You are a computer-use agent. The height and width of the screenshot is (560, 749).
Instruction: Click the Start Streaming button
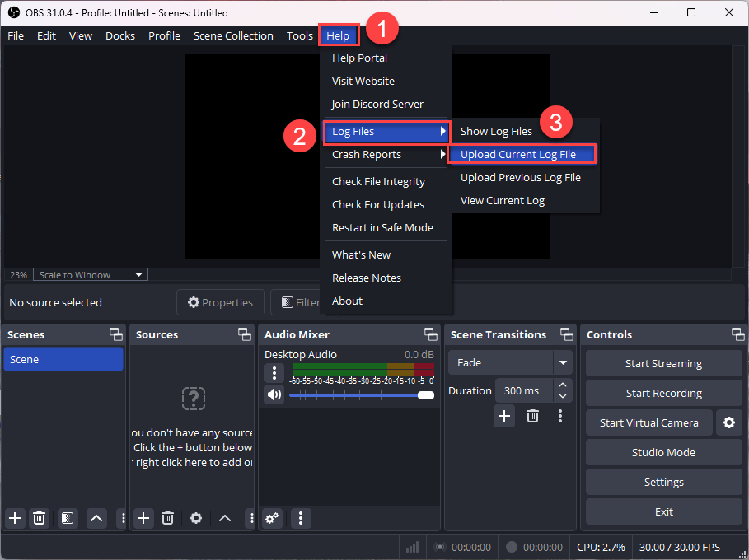[663, 364]
